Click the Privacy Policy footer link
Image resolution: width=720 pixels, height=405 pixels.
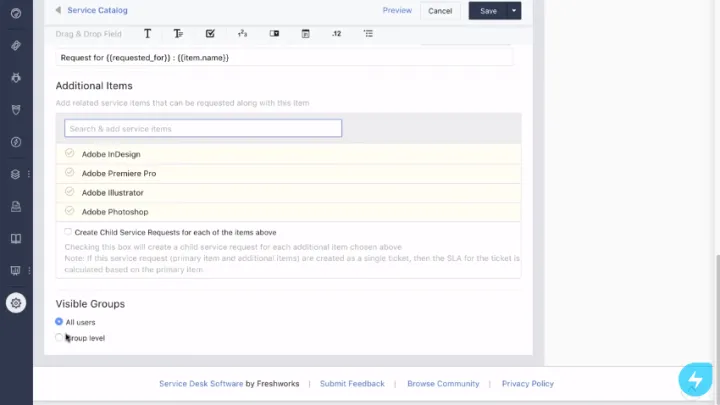coord(527,383)
